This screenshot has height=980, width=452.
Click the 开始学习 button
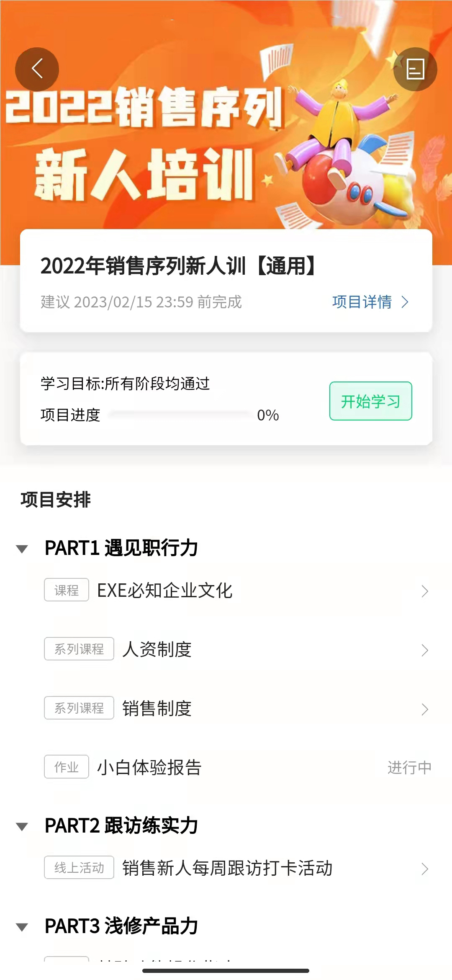pos(370,401)
